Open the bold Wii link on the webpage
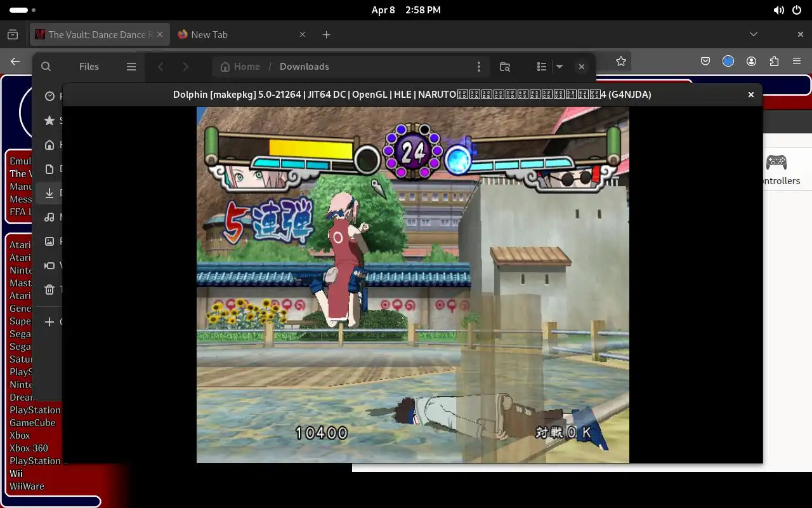The width and height of the screenshot is (812, 508). [x=16, y=473]
